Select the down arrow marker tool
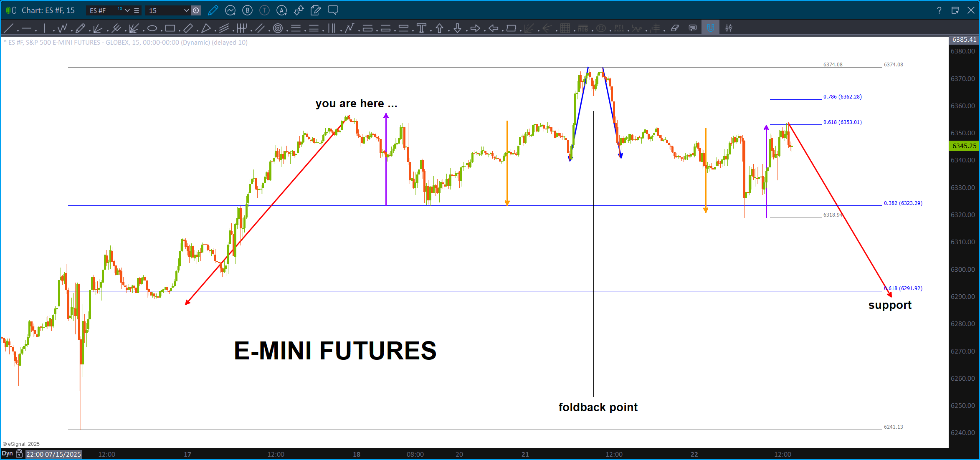This screenshot has width=980, height=460. coord(457,28)
